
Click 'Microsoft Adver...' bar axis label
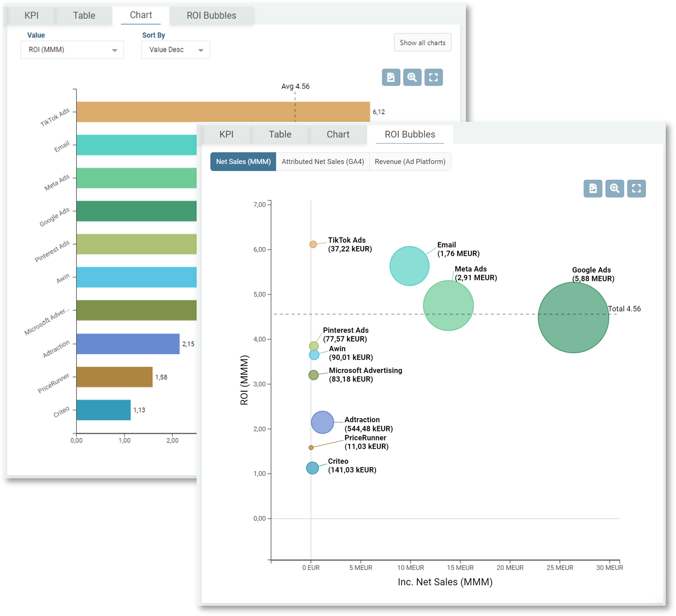point(47,321)
